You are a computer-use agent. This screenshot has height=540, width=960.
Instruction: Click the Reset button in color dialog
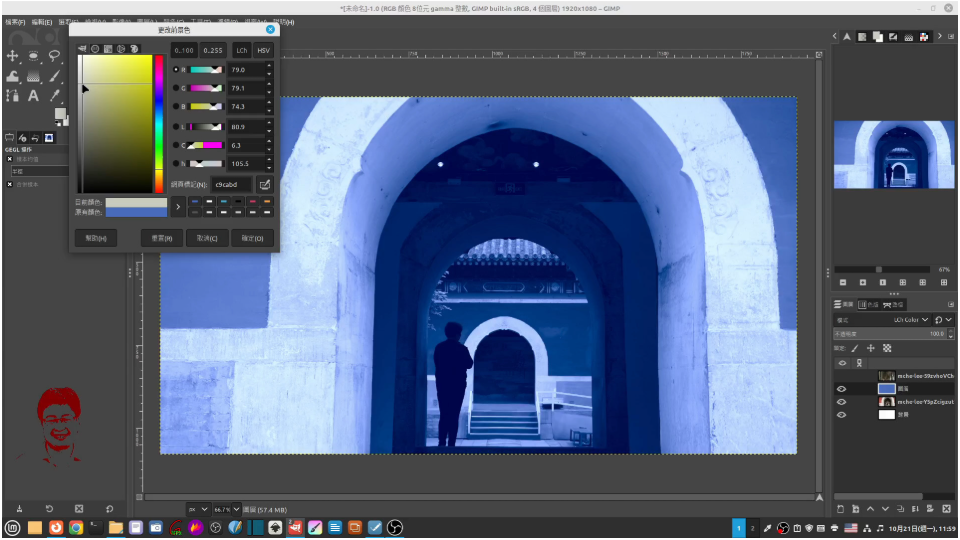pyautogui.click(x=162, y=238)
